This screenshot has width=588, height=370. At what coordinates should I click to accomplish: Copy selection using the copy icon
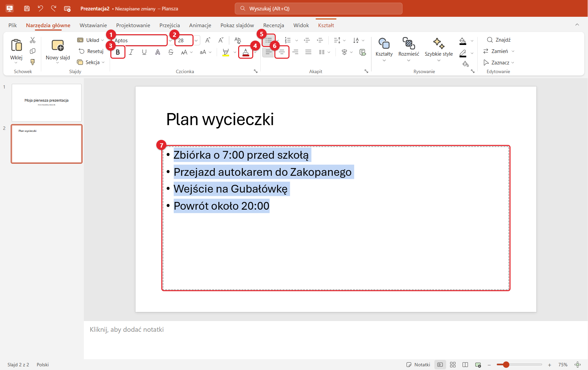click(33, 51)
